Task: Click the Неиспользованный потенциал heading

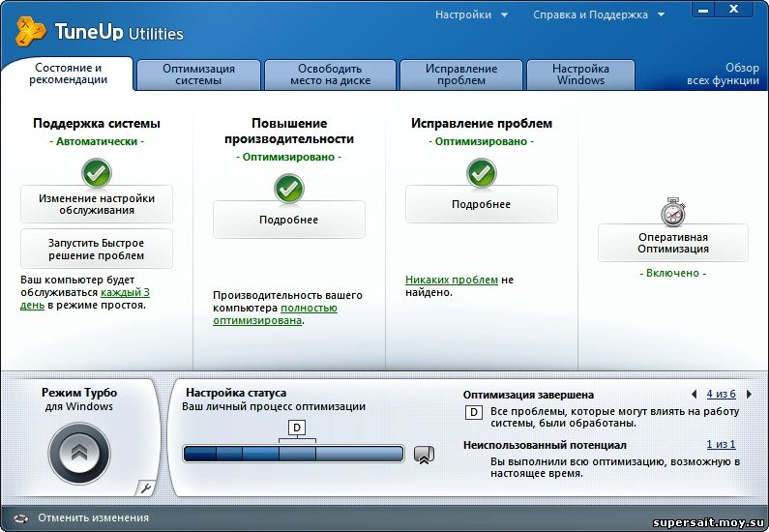Action: coord(545,445)
